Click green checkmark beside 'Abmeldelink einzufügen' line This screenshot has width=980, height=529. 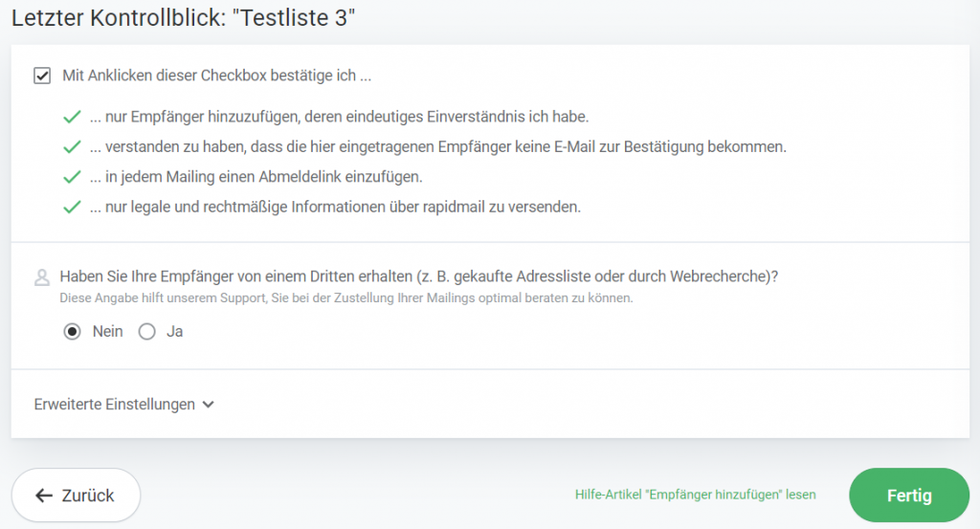point(71,177)
